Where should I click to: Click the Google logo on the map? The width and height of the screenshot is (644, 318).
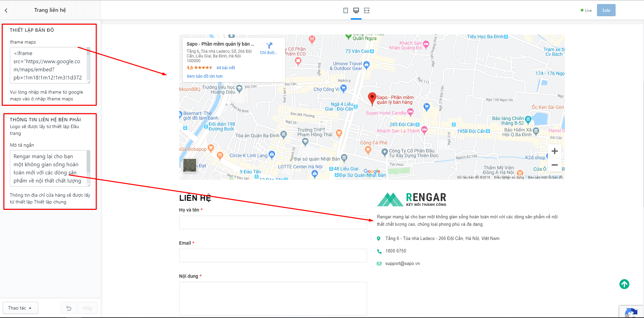point(372,171)
